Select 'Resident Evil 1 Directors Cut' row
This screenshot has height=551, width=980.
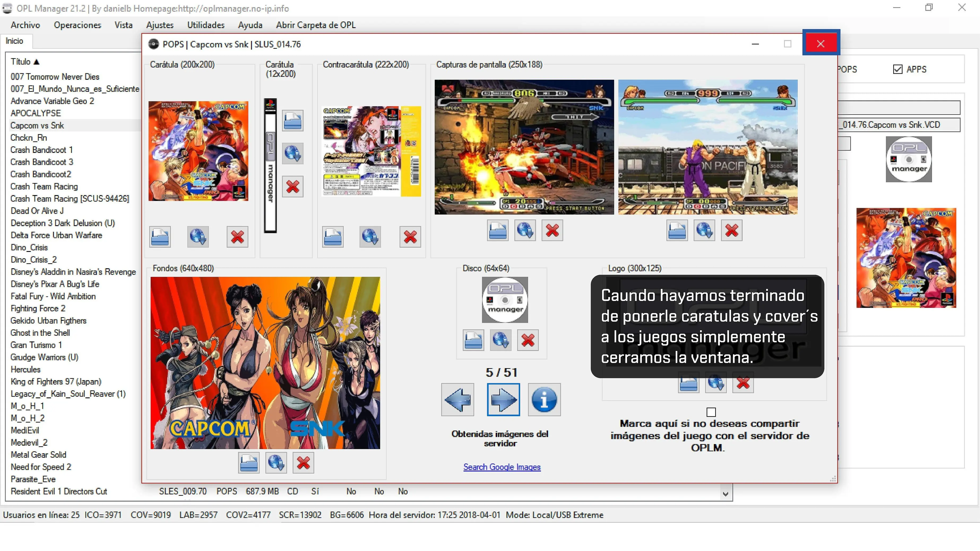(209, 491)
